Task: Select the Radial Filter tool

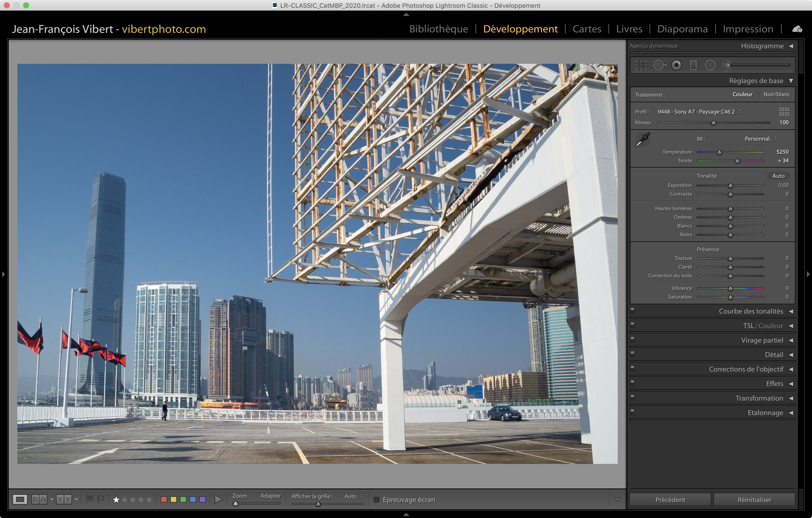Action: click(710, 65)
